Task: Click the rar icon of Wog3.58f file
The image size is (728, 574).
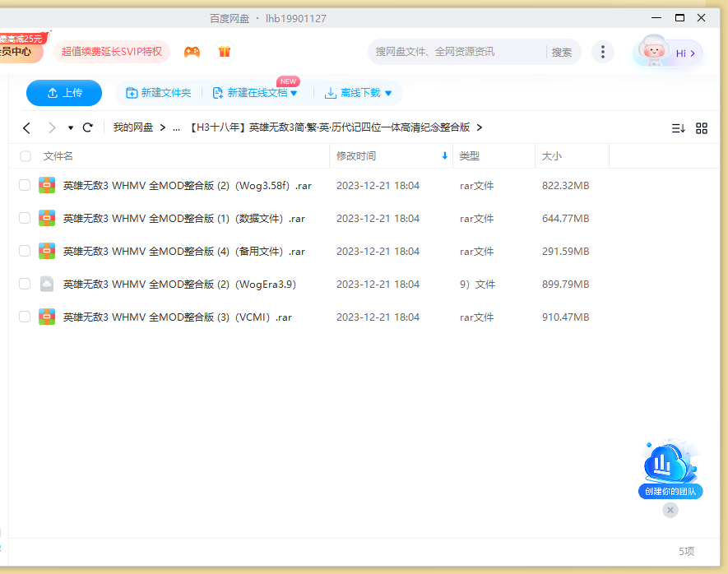Action: (x=47, y=185)
